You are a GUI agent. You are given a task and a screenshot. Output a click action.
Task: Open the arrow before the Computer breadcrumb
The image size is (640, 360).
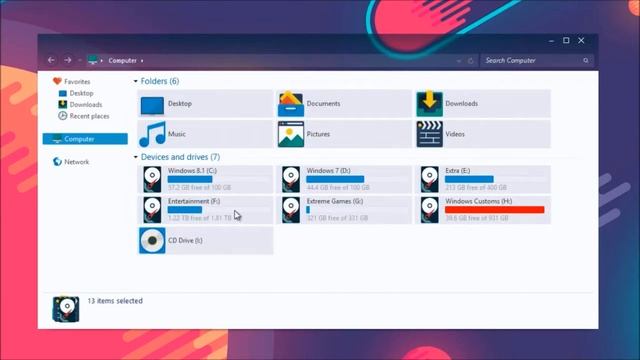(x=102, y=61)
